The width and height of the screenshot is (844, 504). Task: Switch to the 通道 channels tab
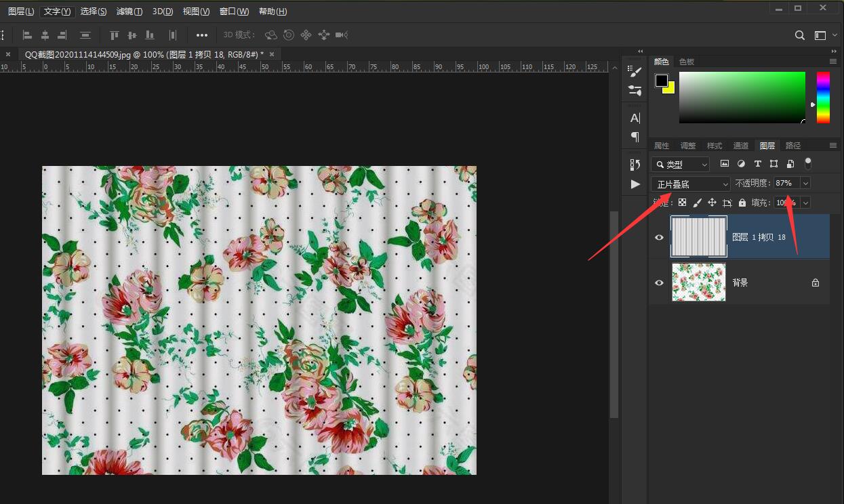pos(741,146)
